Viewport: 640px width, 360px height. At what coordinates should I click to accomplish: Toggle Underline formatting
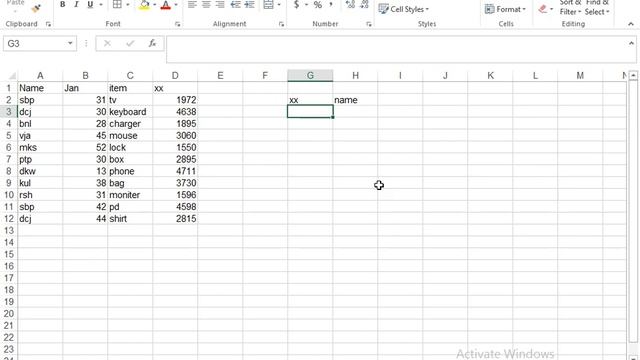90,4
